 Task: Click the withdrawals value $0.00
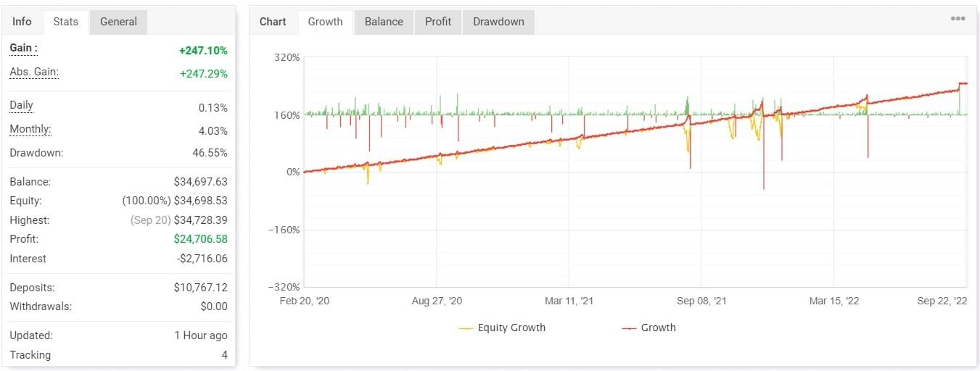(214, 307)
